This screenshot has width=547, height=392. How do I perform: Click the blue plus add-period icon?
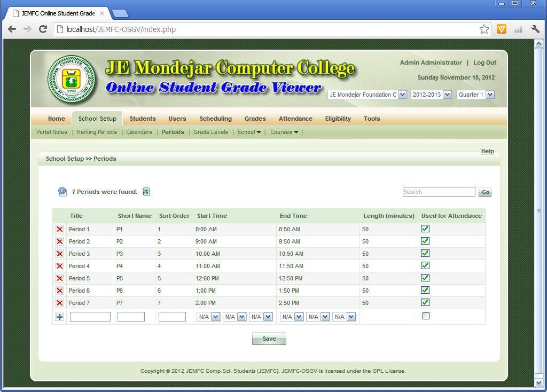pos(60,317)
